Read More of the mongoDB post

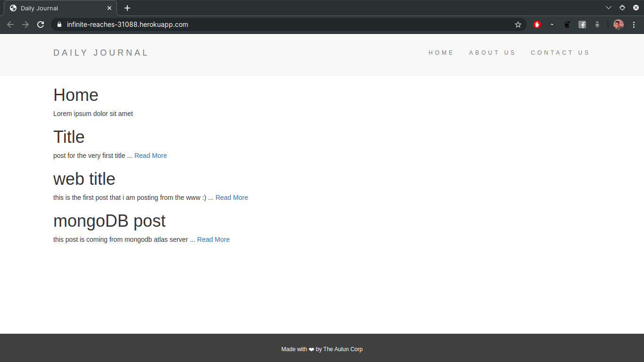pyautogui.click(x=213, y=239)
